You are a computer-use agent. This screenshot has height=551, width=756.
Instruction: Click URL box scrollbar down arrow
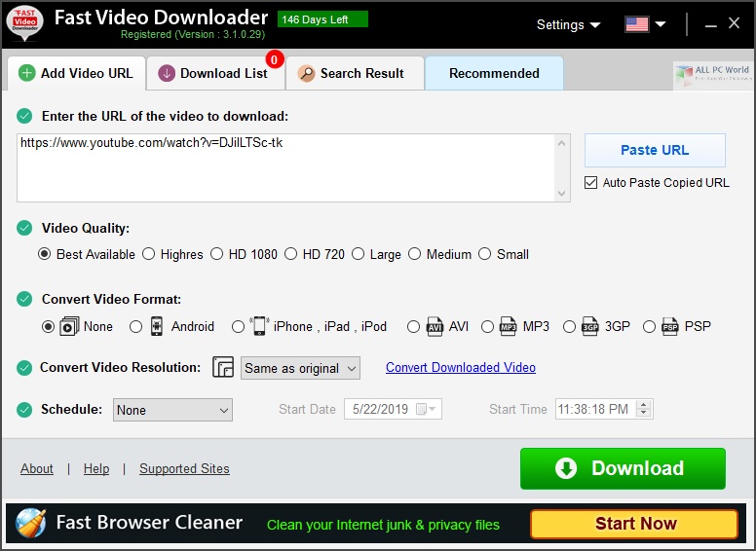(562, 194)
